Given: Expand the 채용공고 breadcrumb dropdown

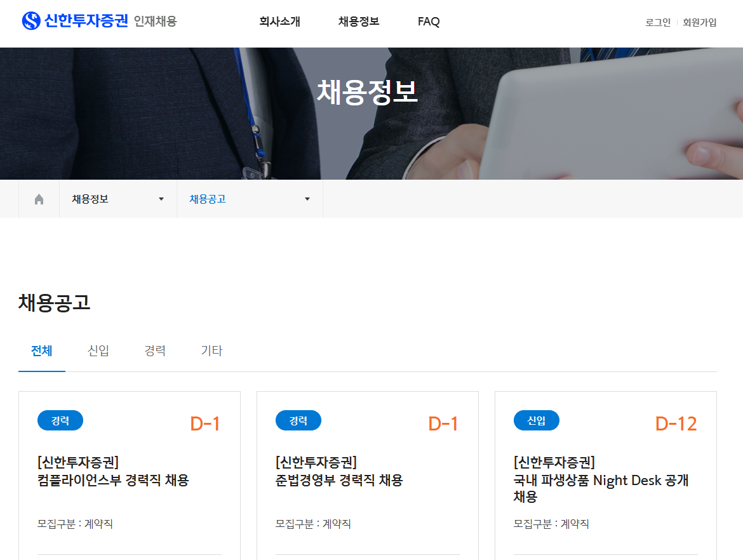Looking at the screenshot, I should coord(250,199).
